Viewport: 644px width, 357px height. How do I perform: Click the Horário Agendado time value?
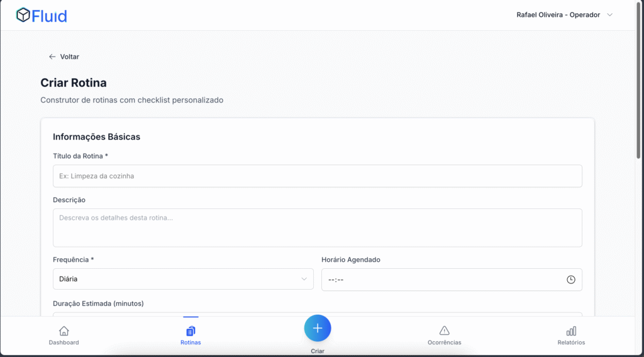(x=336, y=280)
